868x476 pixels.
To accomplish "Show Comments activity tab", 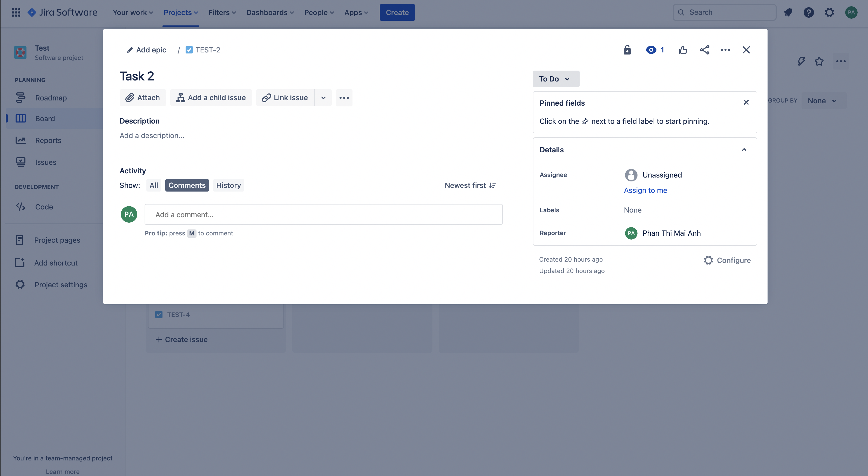I will tap(187, 185).
